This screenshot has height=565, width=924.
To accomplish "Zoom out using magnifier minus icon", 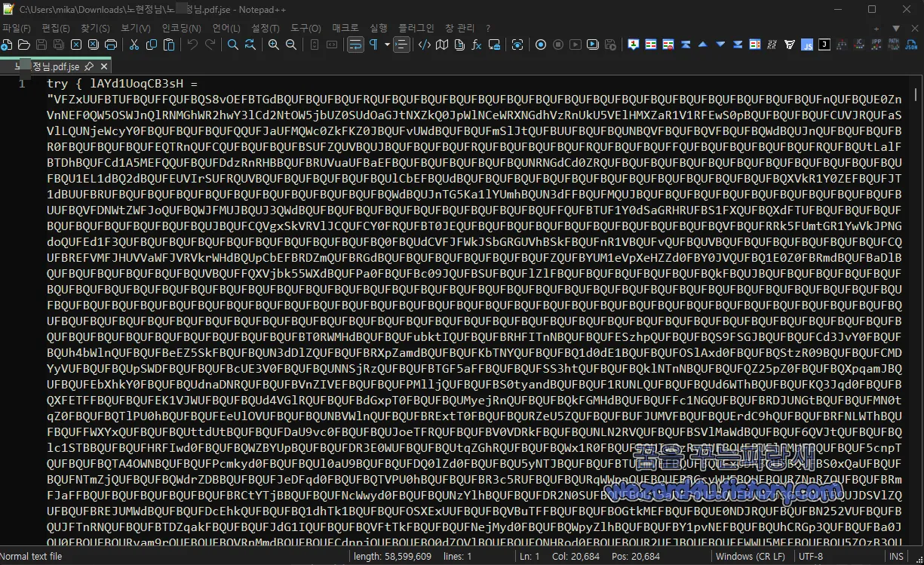I will pos(291,45).
